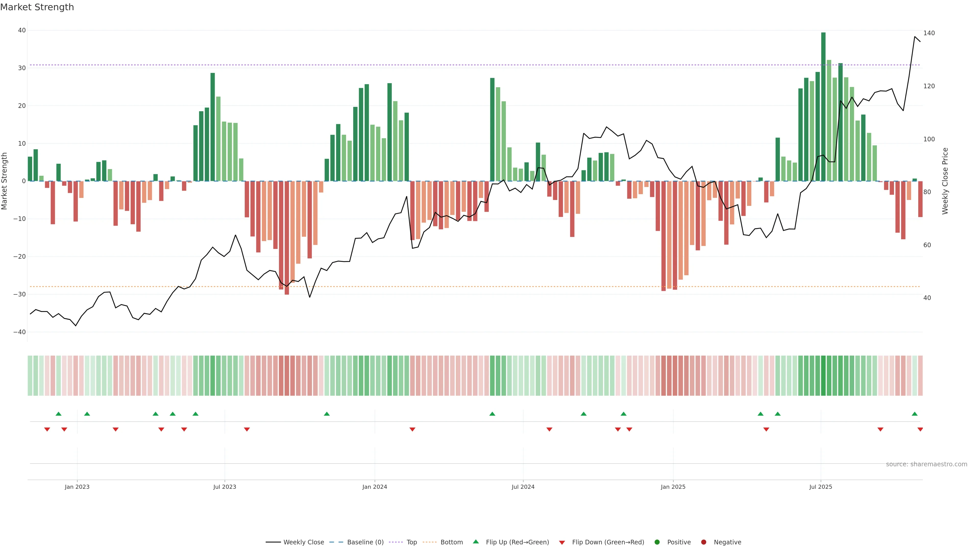This screenshot has width=980, height=551.
Task: Click the source: sharemaestro.com text
Action: click(926, 464)
